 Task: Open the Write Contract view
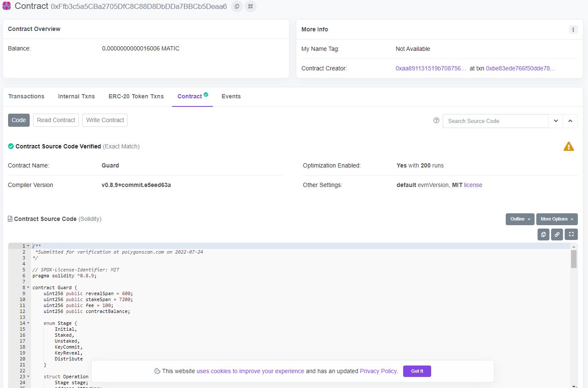105,120
